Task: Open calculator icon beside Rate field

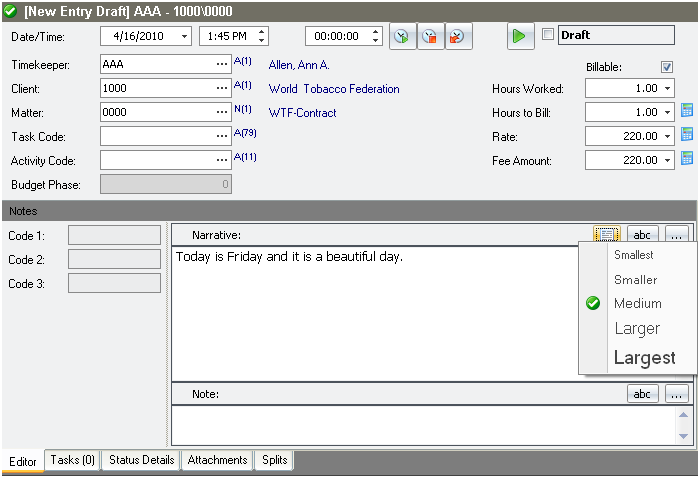Action: click(x=687, y=135)
